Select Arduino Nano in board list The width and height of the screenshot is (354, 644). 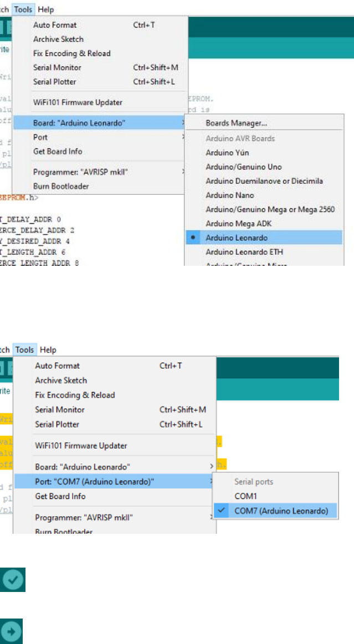[x=264, y=195]
